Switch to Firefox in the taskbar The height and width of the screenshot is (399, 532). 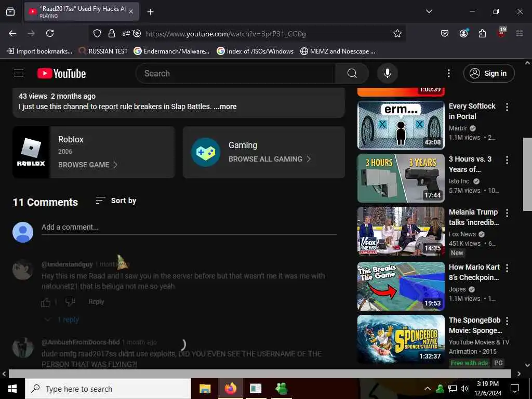pyautogui.click(x=230, y=389)
